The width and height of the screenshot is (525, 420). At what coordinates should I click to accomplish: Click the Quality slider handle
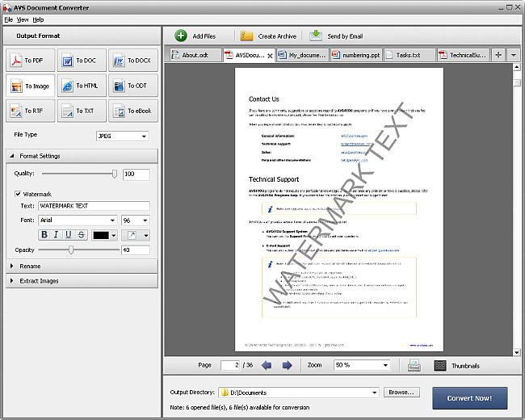click(x=115, y=174)
